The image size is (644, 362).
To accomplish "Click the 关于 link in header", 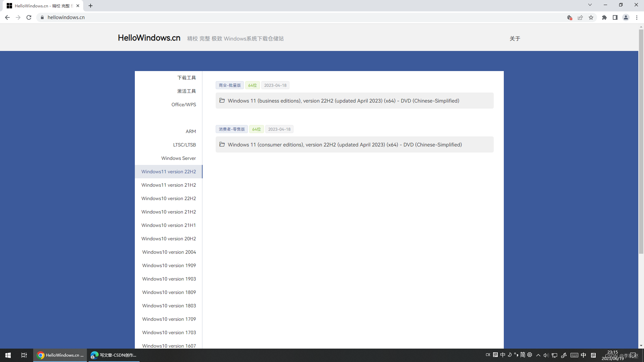I will click(515, 39).
